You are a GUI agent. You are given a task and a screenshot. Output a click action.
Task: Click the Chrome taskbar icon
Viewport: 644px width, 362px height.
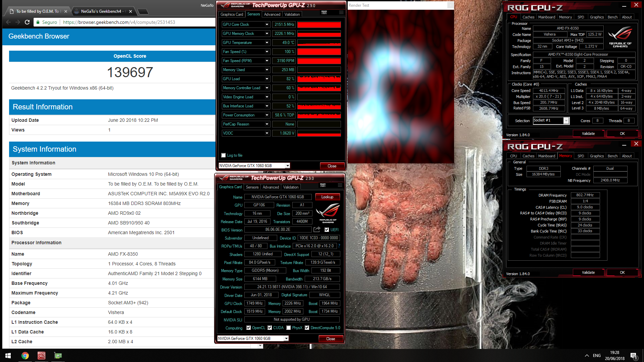point(25,356)
